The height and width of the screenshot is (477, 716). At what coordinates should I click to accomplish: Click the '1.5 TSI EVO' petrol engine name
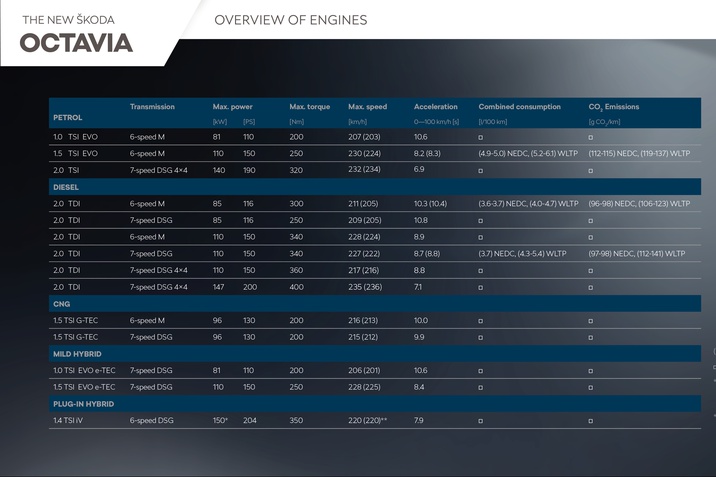point(75,153)
